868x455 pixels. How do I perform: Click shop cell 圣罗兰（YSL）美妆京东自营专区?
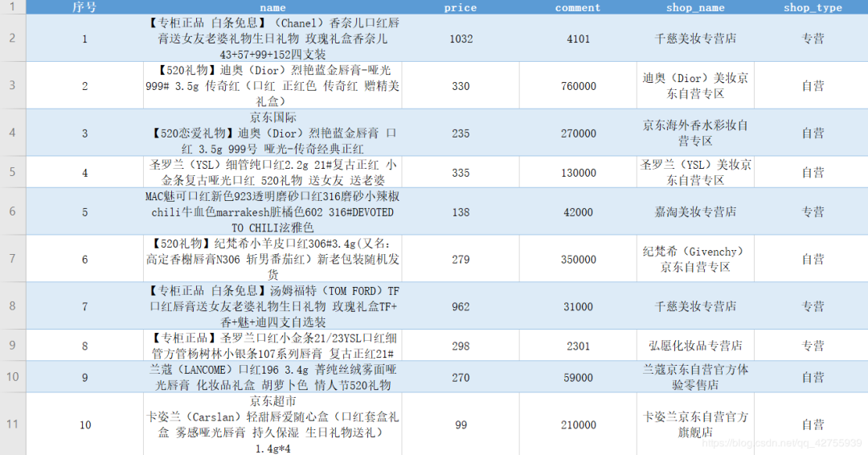(x=695, y=172)
